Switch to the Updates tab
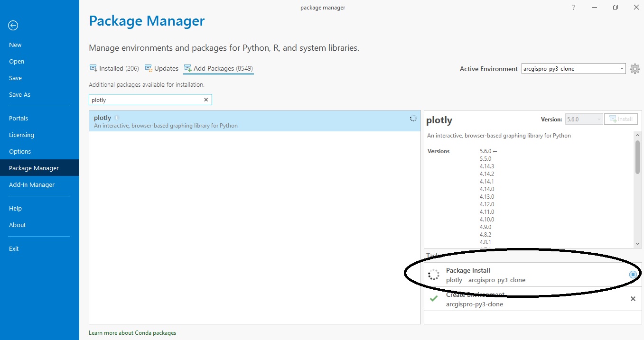Image resolution: width=644 pixels, height=340 pixels. click(x=166, y=68)
